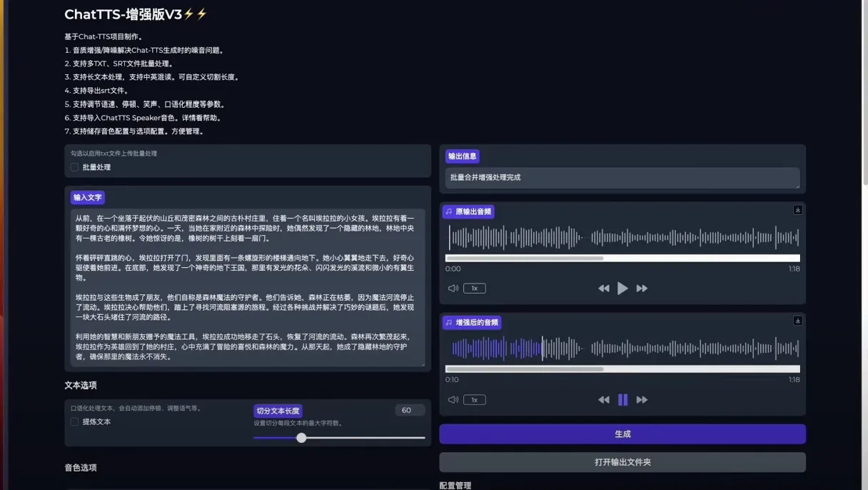Click the 切分文本长度 slider handle
868x490 pixels.
click(301, 438)
